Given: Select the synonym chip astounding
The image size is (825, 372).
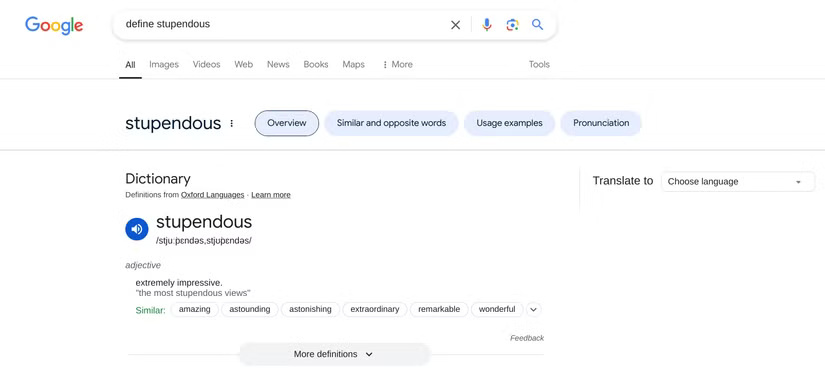Looking at the screenshot, I should point(250,309).
